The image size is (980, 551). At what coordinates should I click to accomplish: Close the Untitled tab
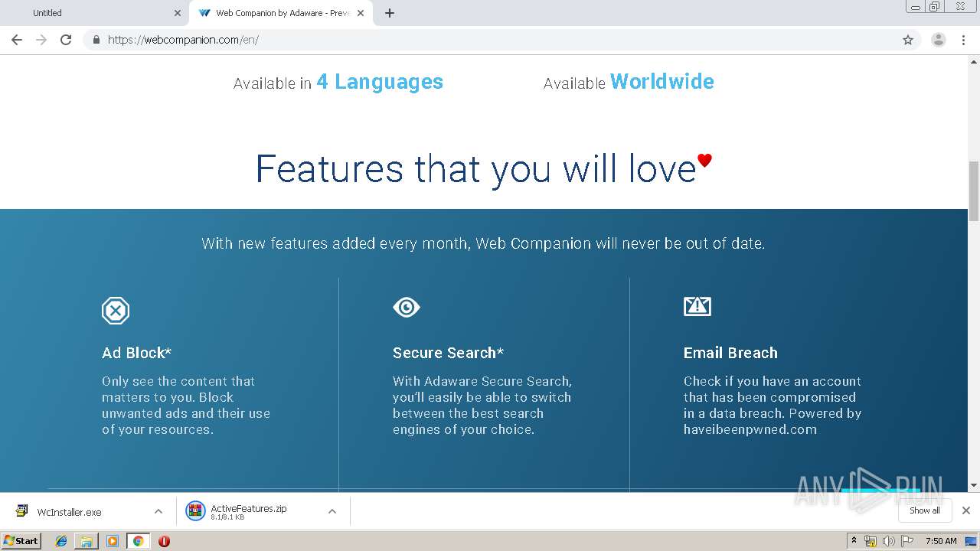click(x=178, y=13)
